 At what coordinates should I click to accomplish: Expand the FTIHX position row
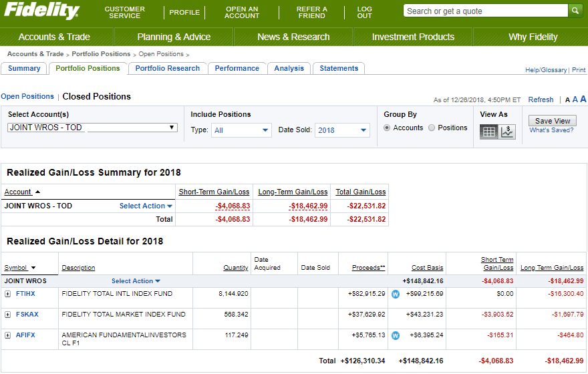[7, 294]
